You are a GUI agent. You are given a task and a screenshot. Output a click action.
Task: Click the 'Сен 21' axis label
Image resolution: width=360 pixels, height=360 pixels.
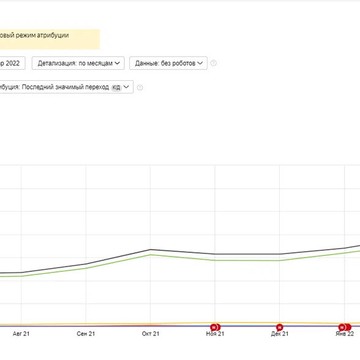[86, 334]
